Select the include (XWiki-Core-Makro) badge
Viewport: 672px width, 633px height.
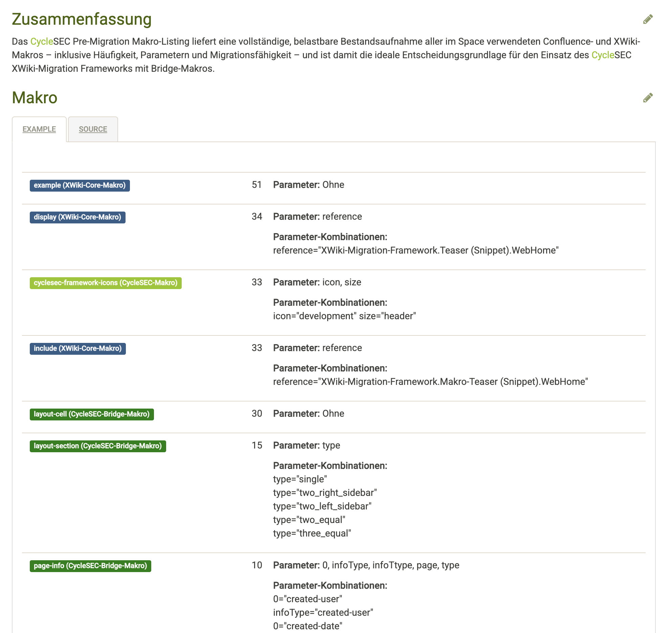point(78,349)
